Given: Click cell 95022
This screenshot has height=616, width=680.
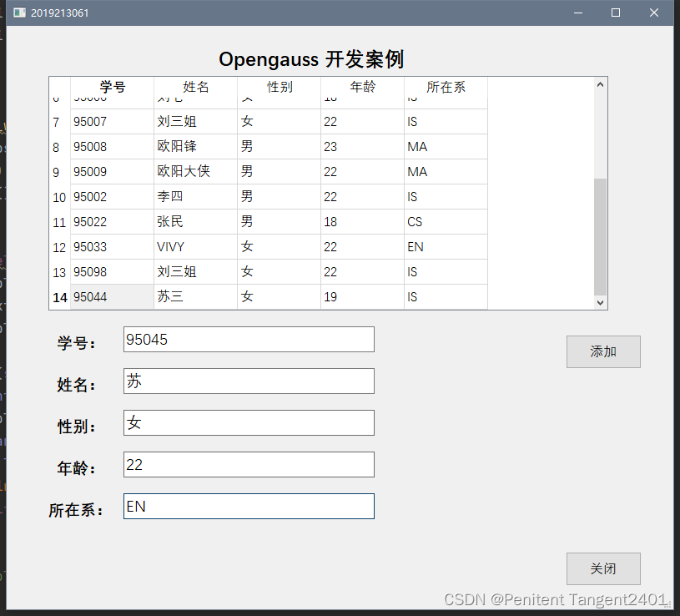Looking at the screenshot, I should pyautogui.click(x=113, y=222).
